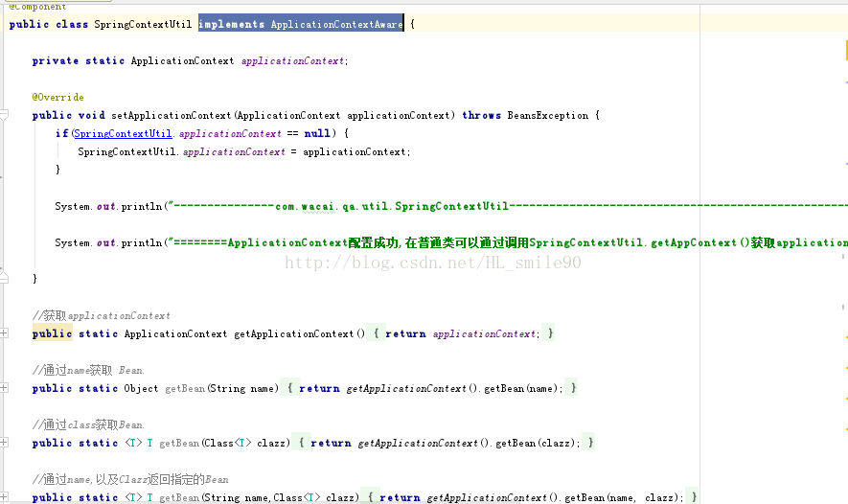
Task: Click fold-end marker beside setApplicationContext closing brace
Action: 4,278
